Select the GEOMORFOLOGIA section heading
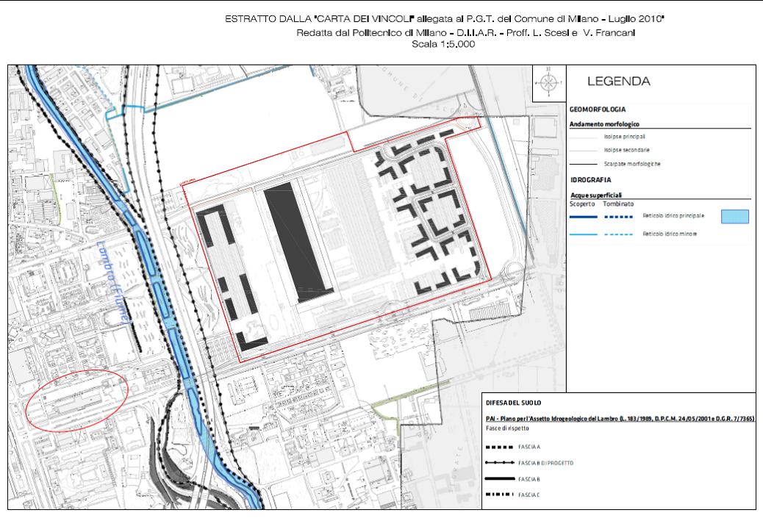This screenshot has height=532, width=763. tap(598, 109)
